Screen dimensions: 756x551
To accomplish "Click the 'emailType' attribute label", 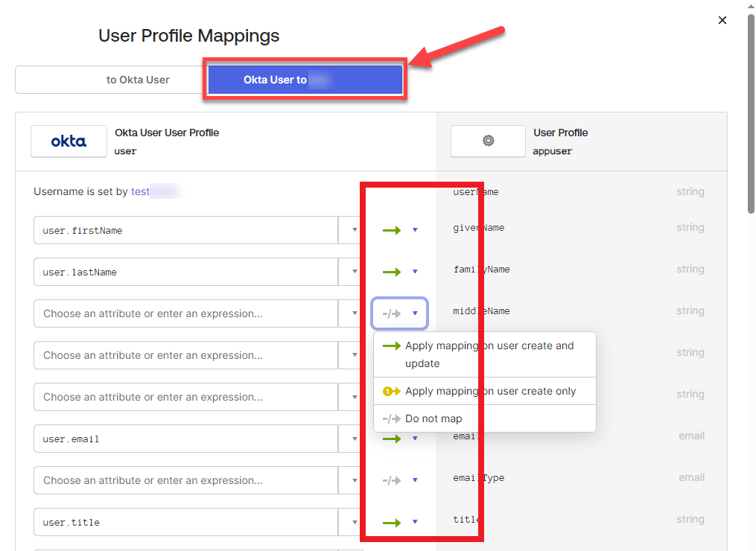I will coord(478,478).
